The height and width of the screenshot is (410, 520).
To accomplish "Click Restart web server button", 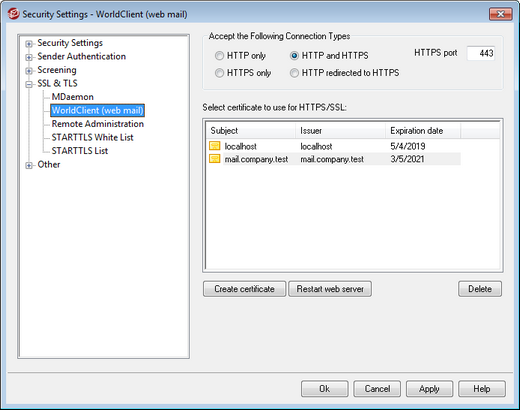I will [330, 289].
